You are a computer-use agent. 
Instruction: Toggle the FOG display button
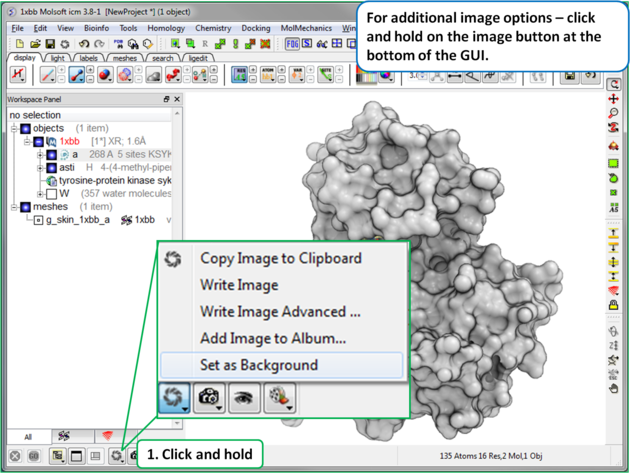(293, 44)
